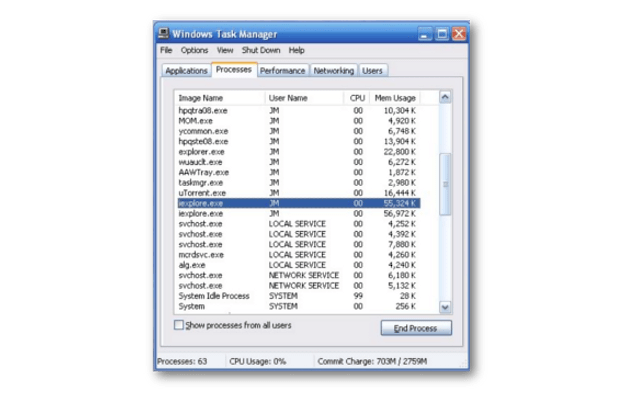This screenshot has width=625, height=396.
Task: Select the Processes tab
Action: pos(234,69)
